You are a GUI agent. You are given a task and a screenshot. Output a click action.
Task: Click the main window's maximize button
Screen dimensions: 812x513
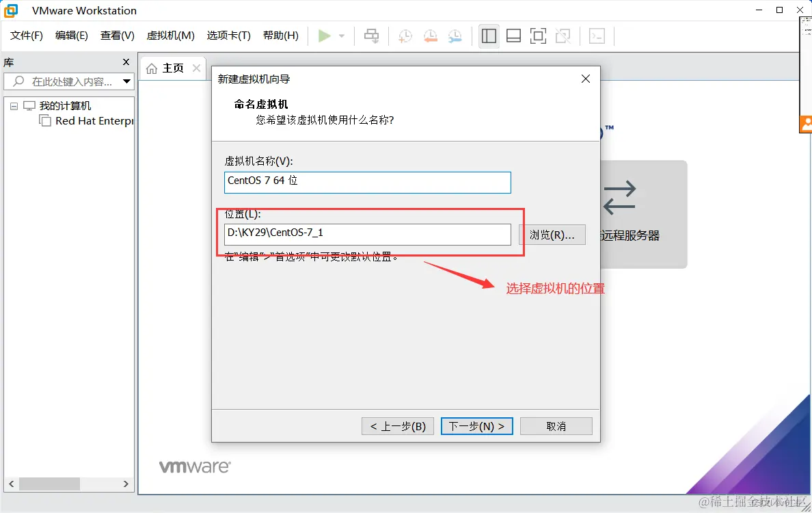pyautogui.click(x=779, y=10)
